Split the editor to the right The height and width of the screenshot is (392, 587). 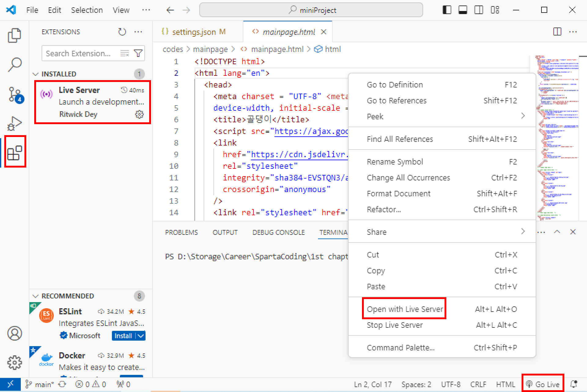click(557, 32)
